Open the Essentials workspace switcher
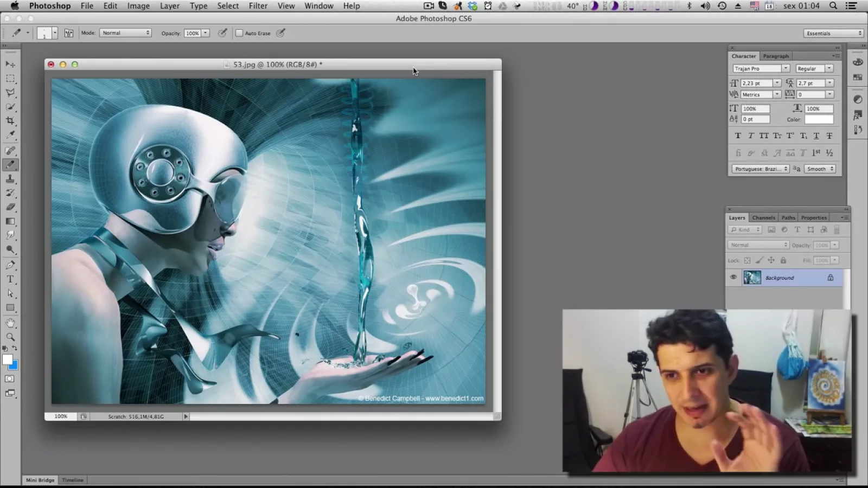Screen dimensions: 868x488 [x=834, y=33]
